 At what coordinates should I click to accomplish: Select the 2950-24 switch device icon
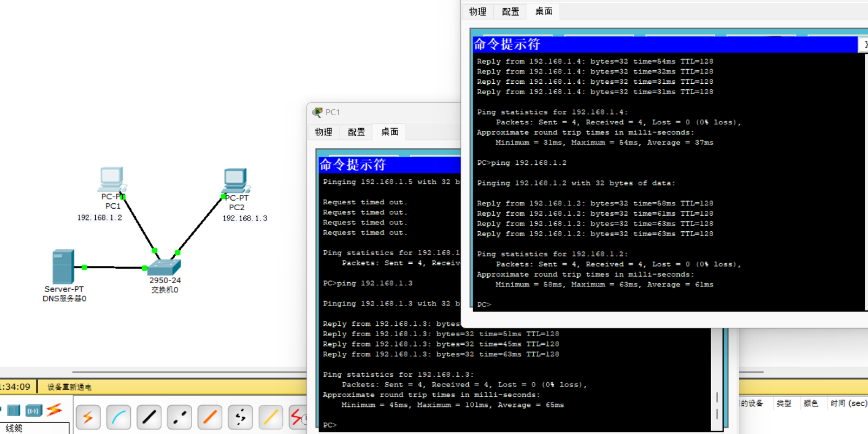click(164, 267)
